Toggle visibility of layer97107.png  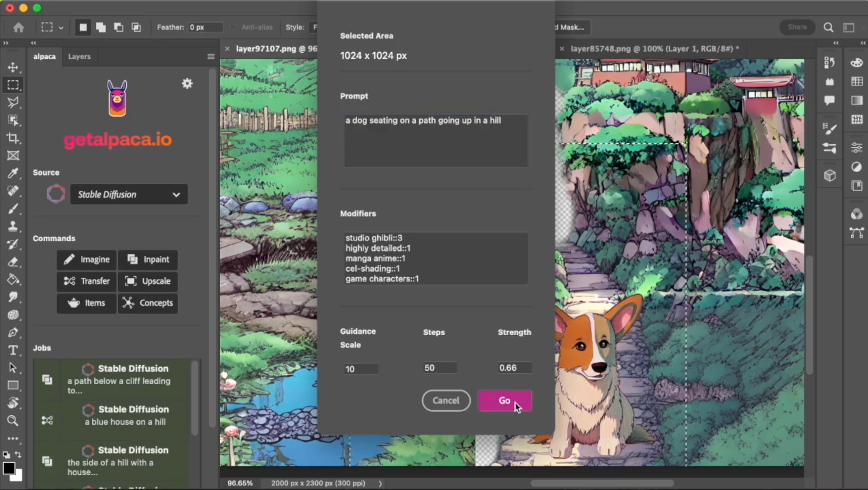(228, 48)
